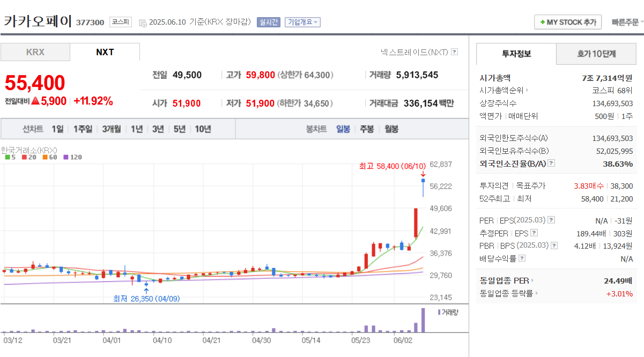
Task: Click the 코스피 market badge
Action: pyautogui.click(x=120, y=22)
